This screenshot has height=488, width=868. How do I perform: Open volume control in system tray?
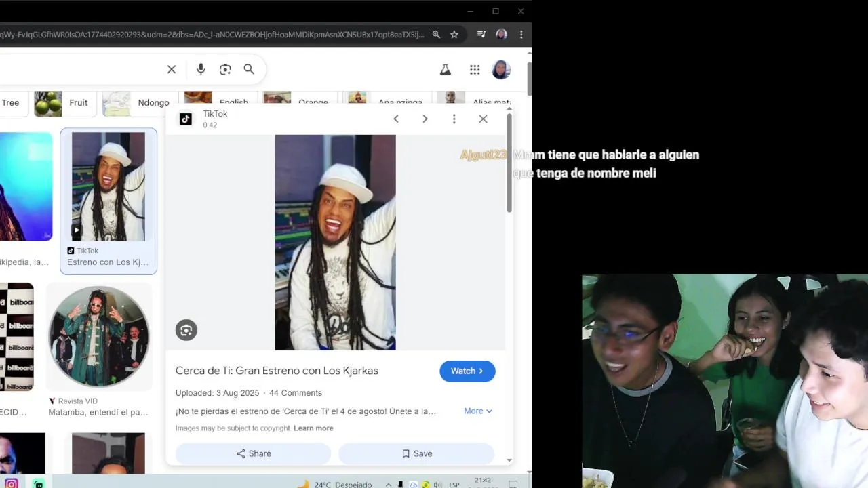(437, 485)
